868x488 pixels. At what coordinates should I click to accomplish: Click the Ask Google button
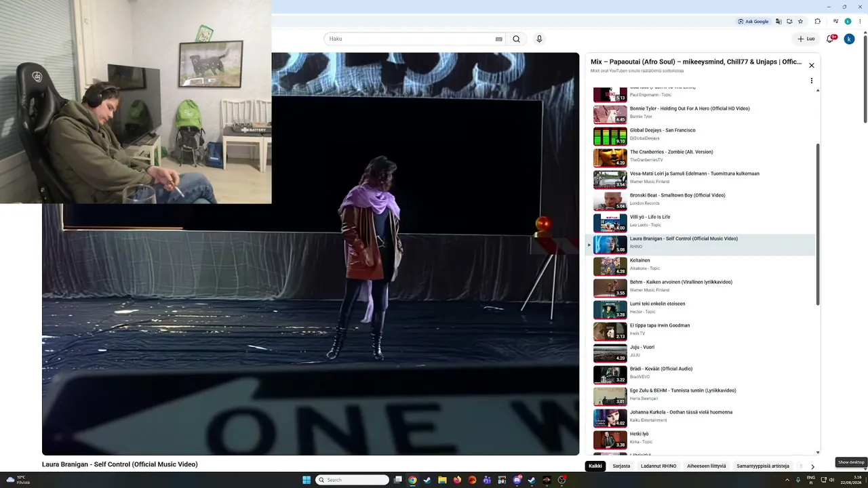[753, 21]
